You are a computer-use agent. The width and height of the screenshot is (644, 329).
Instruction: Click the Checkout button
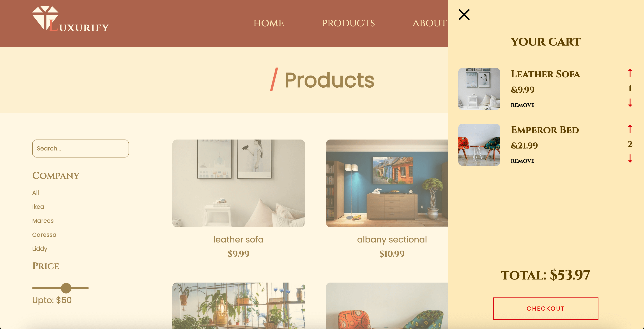(545, 308)
